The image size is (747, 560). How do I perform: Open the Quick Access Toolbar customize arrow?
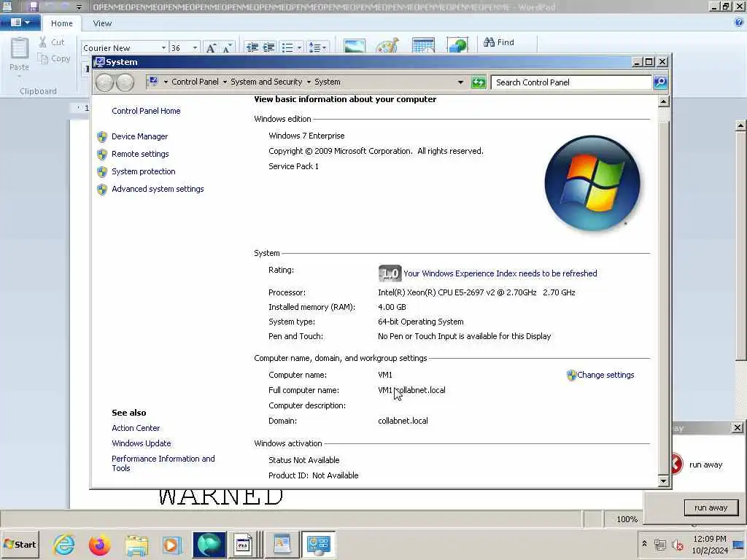pos(79,7)
